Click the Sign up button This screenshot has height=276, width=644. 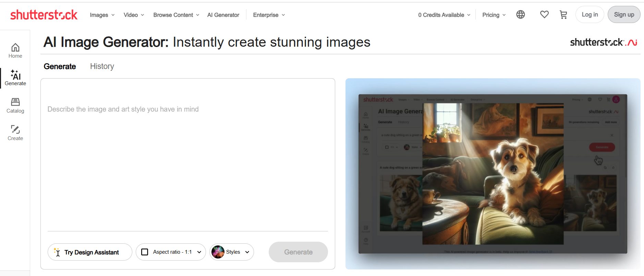pyautogui.click(x=624, y=14)
